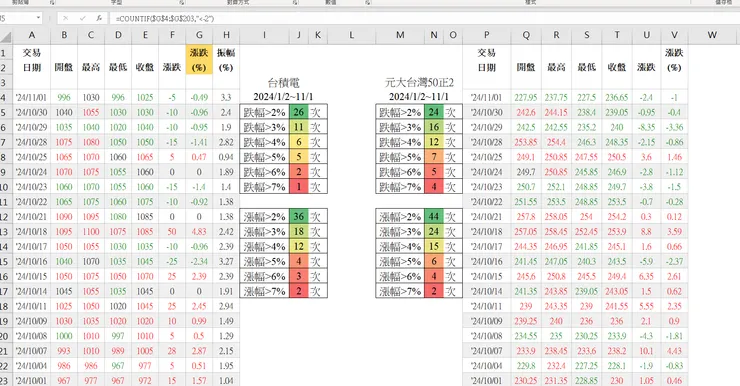Select column N by its header

(434, 35)
